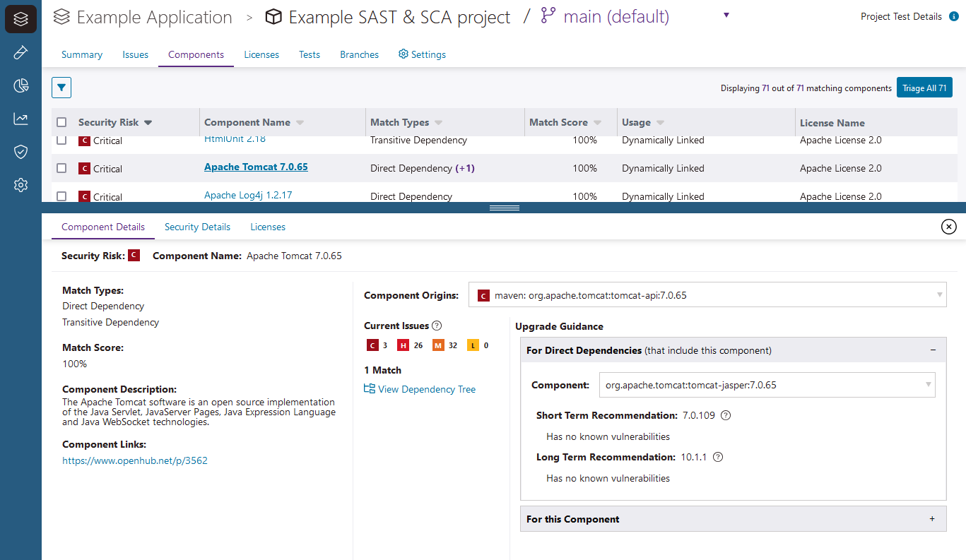The image size is (966, 560).
Task: Click the Project Test Details info icon
Action: click(x=953, y=17)
